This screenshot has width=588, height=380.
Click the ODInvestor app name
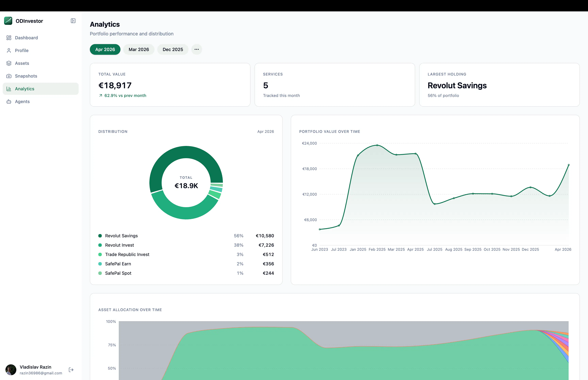(x=29, y=21)
